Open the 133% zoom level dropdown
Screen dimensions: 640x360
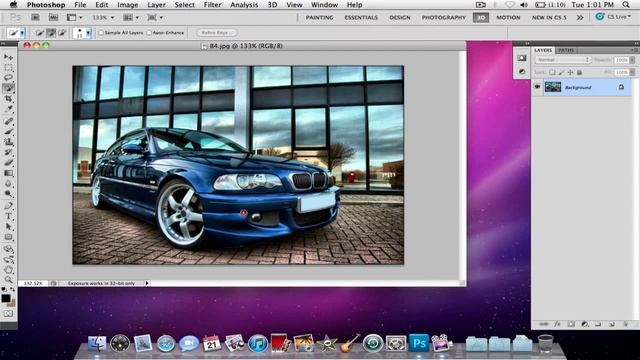[x=103, y=18]
